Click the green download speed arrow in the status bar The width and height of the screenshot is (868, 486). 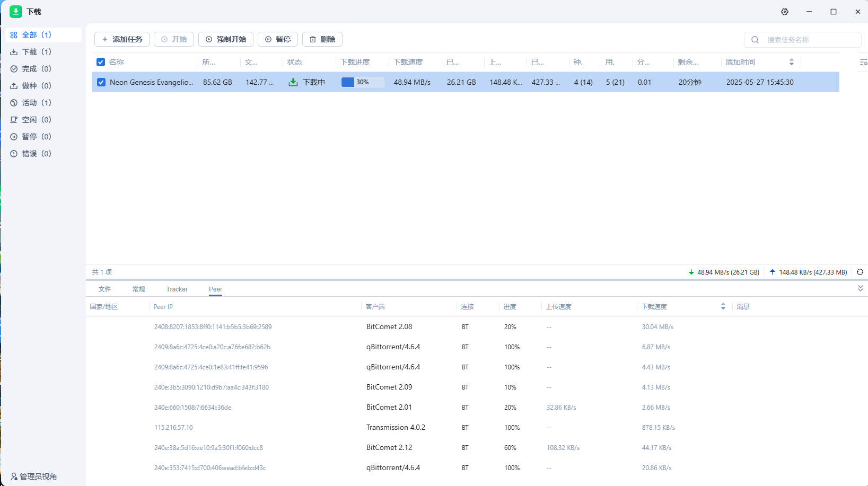click(x=691, y=272)
